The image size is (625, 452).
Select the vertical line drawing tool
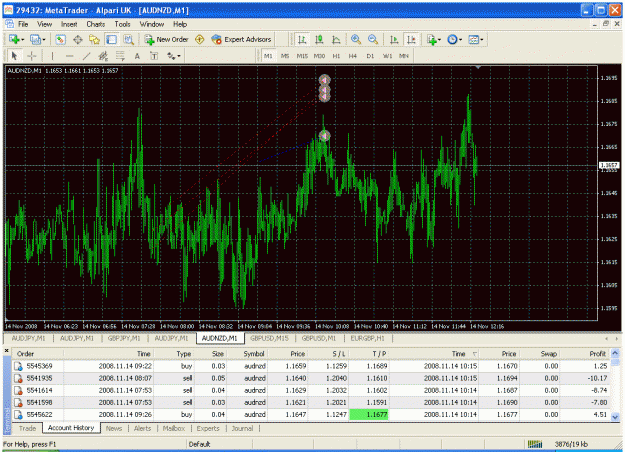click(x=52, y=56)
